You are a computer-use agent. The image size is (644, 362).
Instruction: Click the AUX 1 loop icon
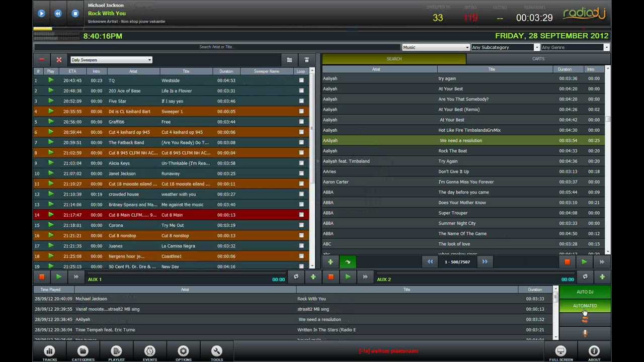(296, 277)
